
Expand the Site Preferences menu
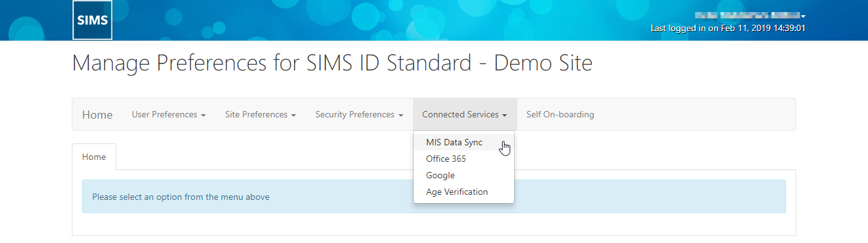261,115
